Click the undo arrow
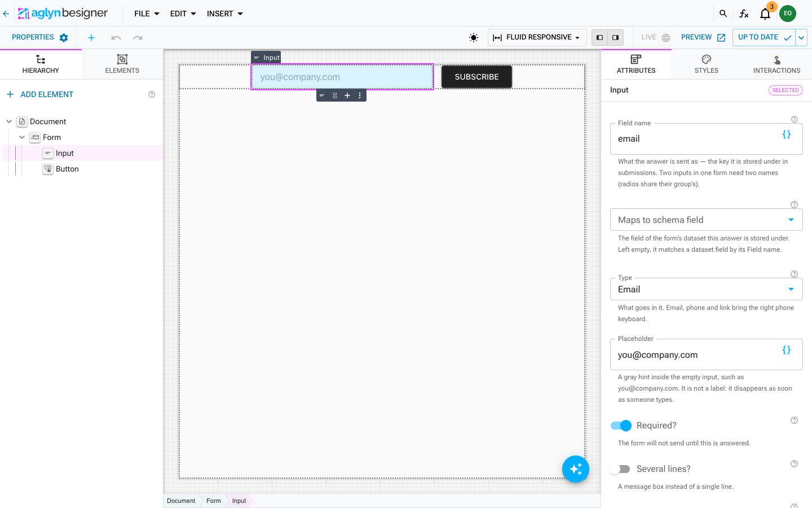Viewport: 812px width, 508px height. tap(116, 38)
